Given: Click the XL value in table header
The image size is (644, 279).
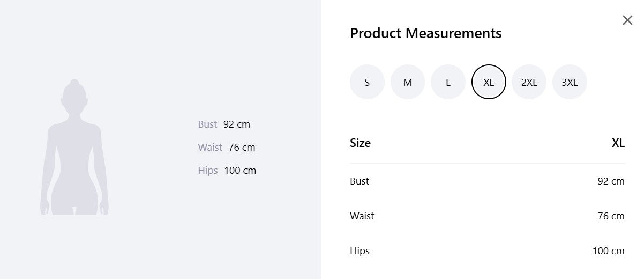Looking at the screenshot, I should coord(618,143).
